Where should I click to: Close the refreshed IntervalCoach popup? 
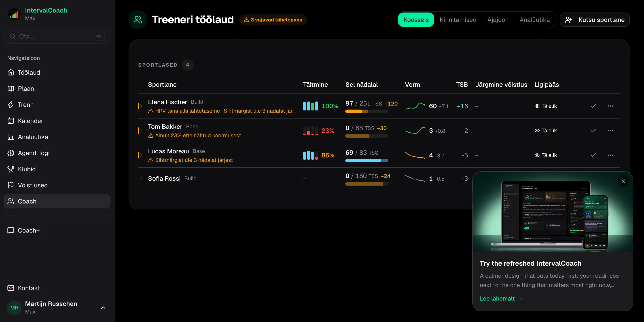[623, 181]
